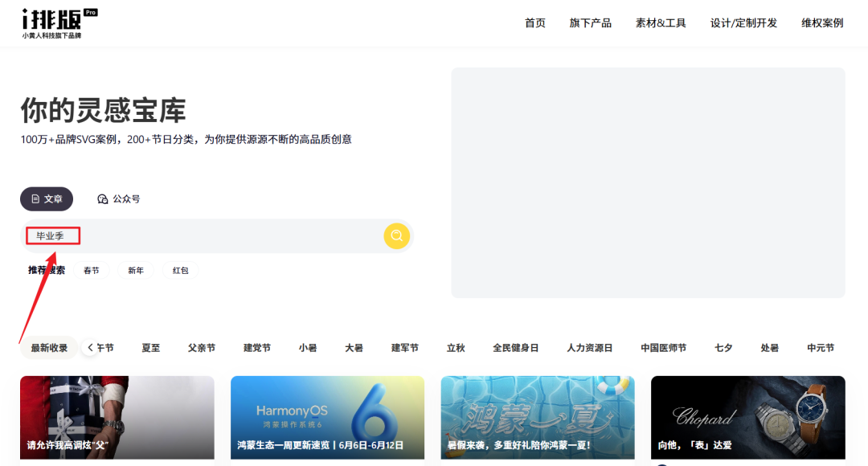This screenshot has width=868, height=466.
Task: Select the 建党节 category
Action: 257,348
